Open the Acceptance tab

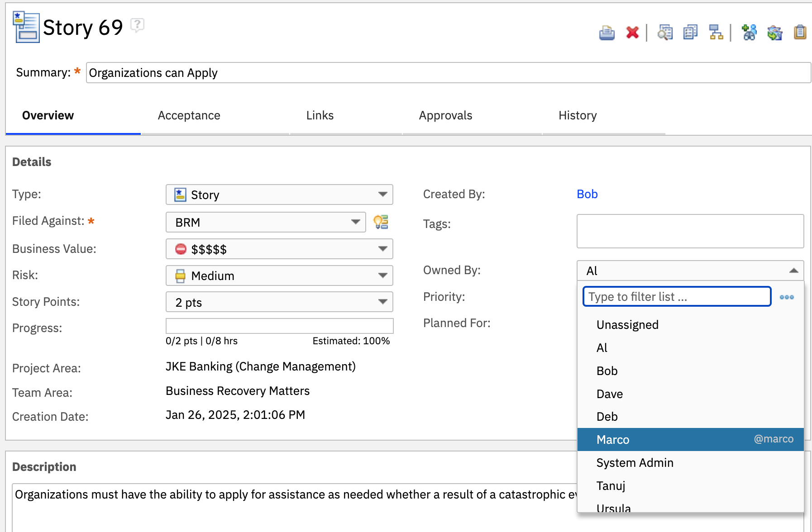pyautogui.click(x=189, y=115)
